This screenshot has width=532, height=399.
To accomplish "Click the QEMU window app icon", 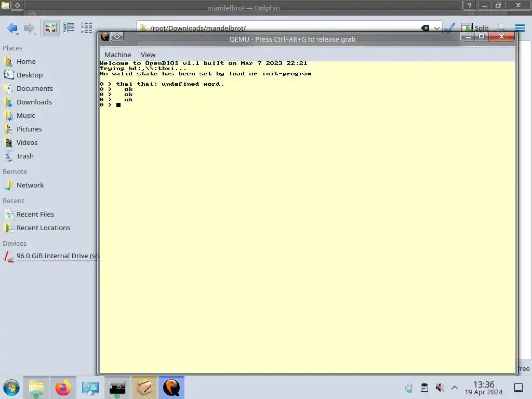I will point(105,37).
